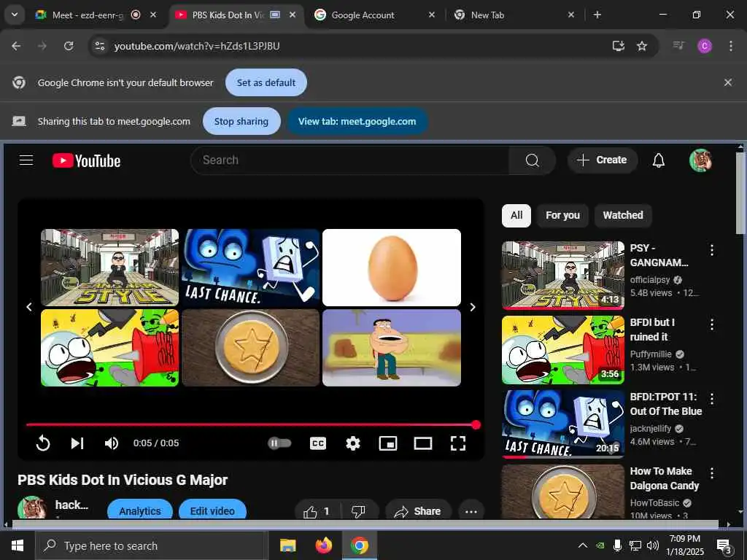The image size is (747, 560).
Task: Open player settings gear
Action: point(353,443)
